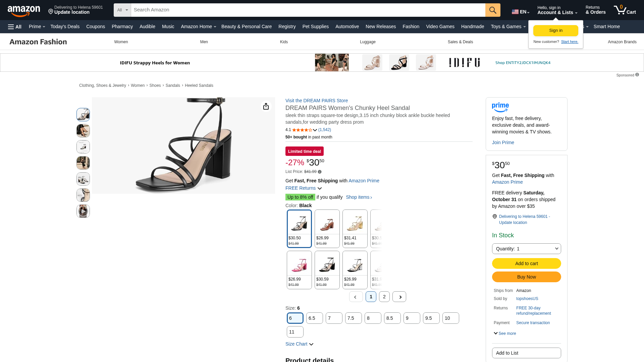Viewport: 644px width, 362px height.
Task: Select size 9
Action: 412,318
